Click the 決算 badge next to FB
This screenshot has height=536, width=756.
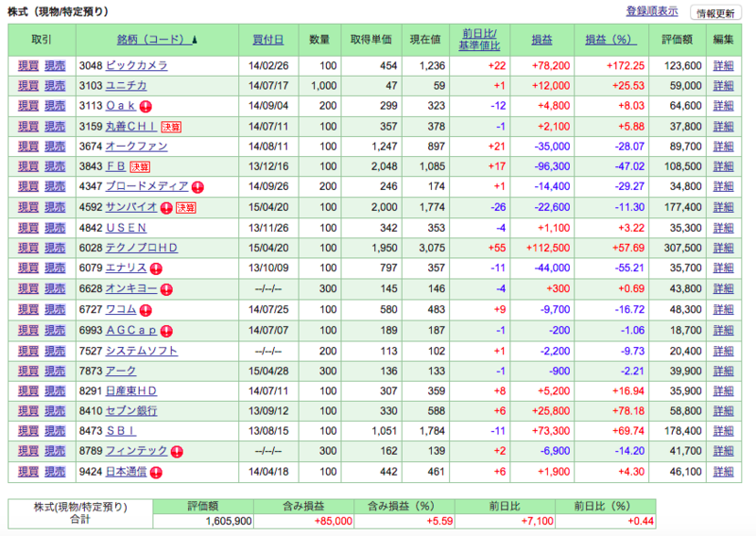(x=140, y=167)
